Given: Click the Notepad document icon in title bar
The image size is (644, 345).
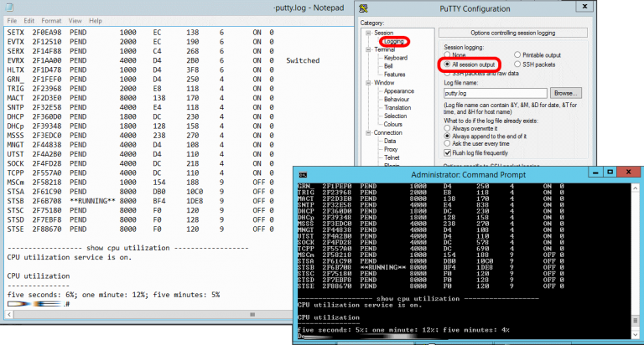Looking at the screenshot, I should tap(8, 7).
